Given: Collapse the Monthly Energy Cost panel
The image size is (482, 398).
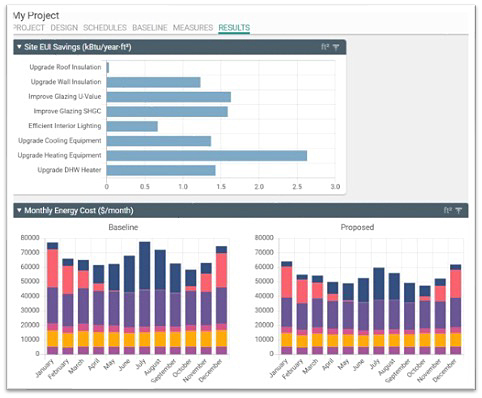Looking at the screenshot, I should tap(19, 210).
